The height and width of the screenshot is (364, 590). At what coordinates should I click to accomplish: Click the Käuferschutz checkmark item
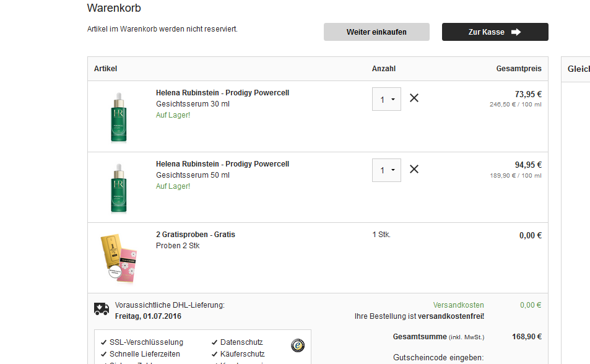[238, 354]
